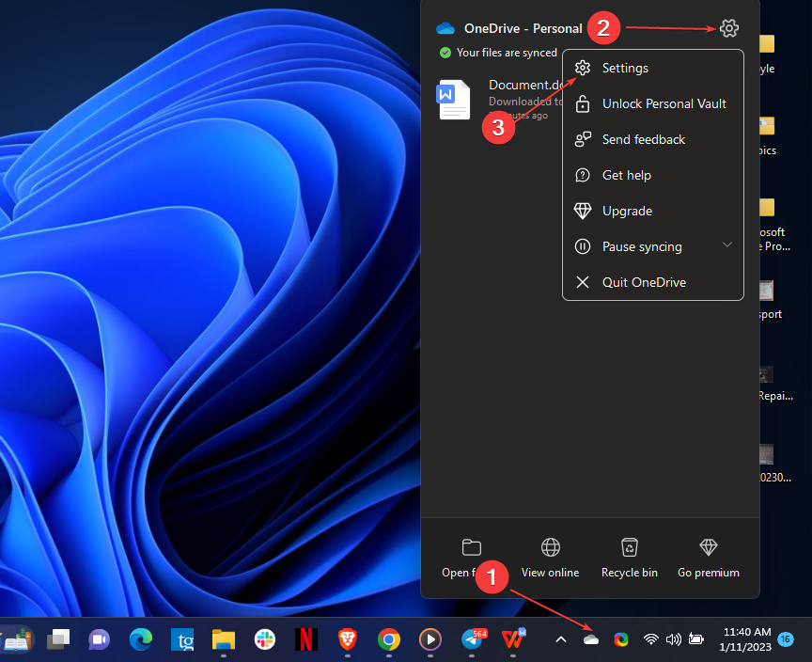Show hidden system tray icons

pyautogui.click(x=561, y=639)
